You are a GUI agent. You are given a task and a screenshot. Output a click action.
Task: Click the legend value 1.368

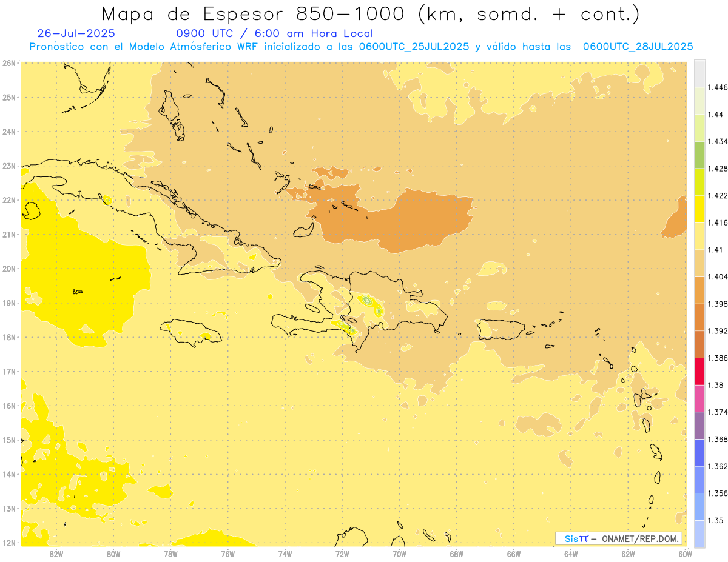point(718,439)
